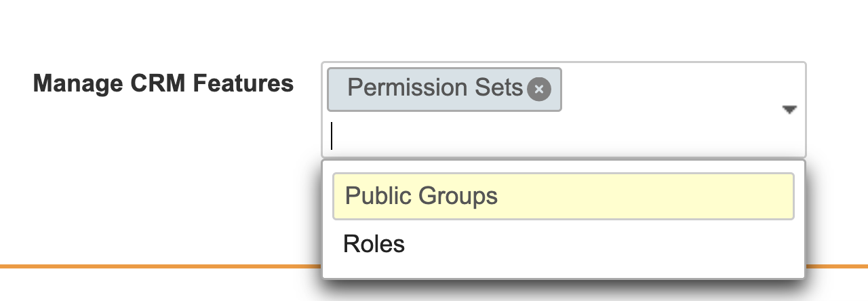This screenshot has width=868, height=301.
Task: Deselect Permission Sets using its remove icon
Action: pos(538,89)
